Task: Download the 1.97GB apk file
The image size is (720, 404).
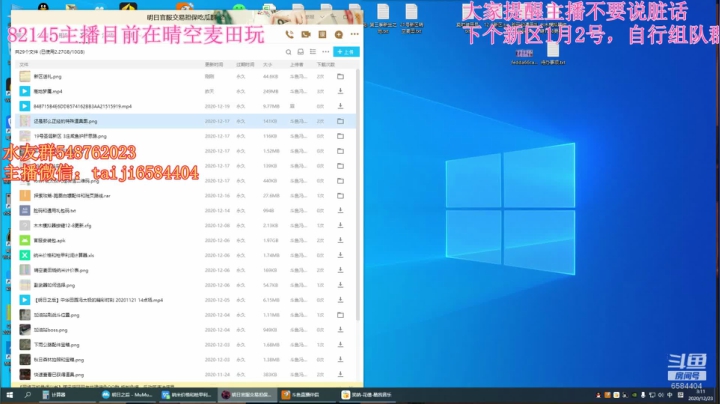Action: coord(340,240)
